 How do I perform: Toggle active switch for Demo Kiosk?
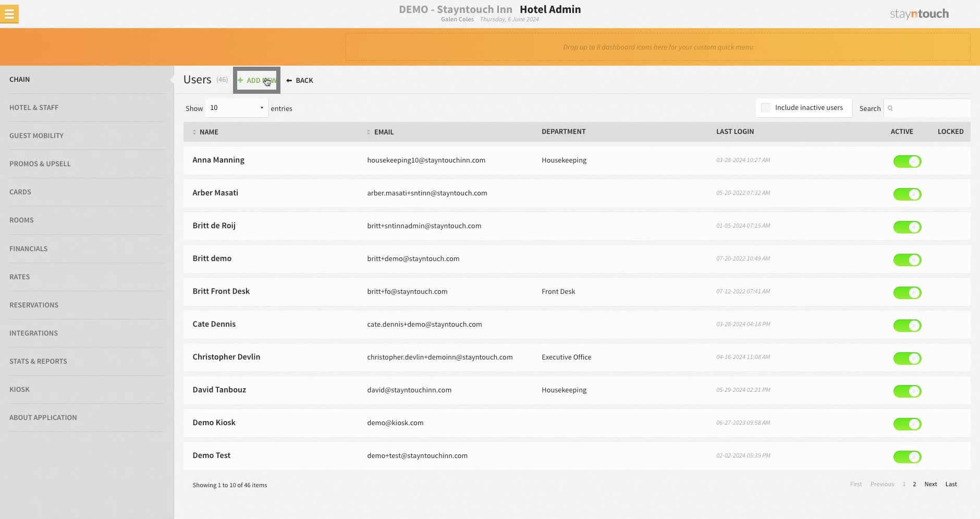907,424
